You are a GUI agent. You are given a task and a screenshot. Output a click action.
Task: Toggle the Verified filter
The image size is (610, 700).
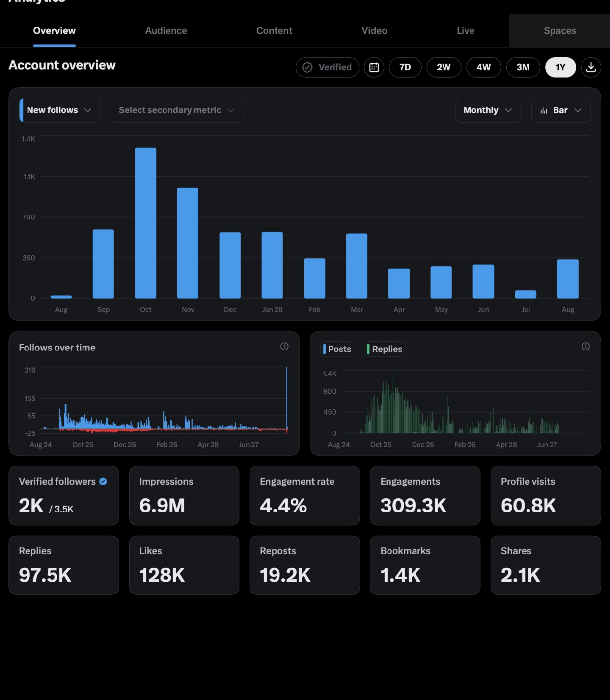pyautogui.click(x=327, y=67)
